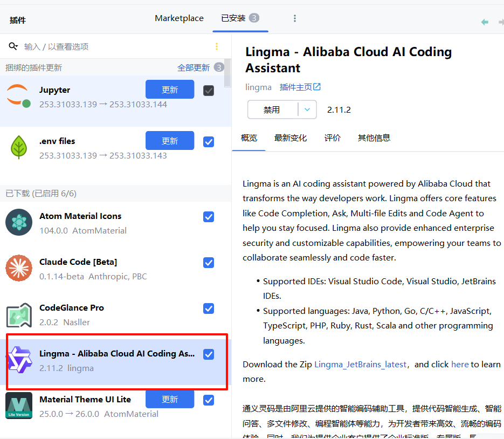
Task: Select Atom Material Icons plugin name
Action: click(80, 216)
